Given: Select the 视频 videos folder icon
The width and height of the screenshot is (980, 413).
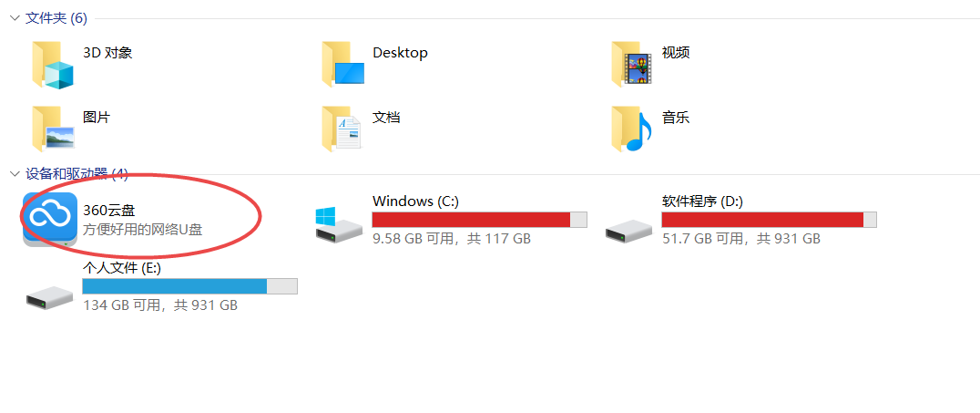Looking at the screenshot, I should (x=632, y=65).
